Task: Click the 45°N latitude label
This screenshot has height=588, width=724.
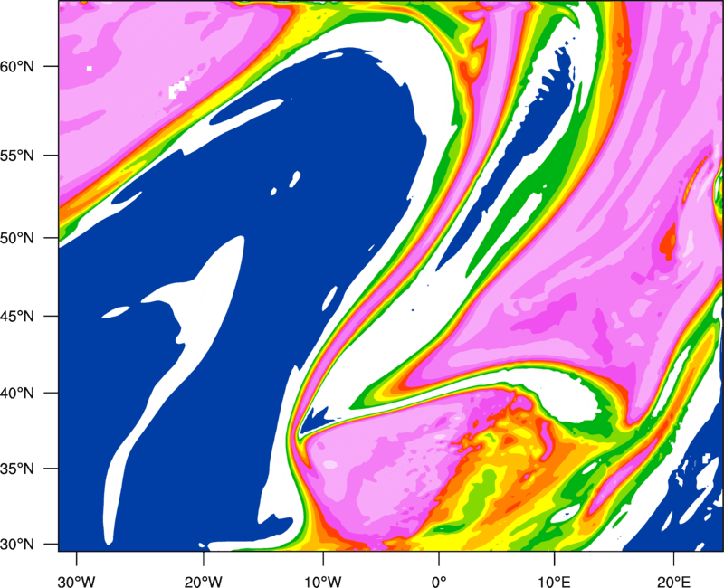Action: 17,316
